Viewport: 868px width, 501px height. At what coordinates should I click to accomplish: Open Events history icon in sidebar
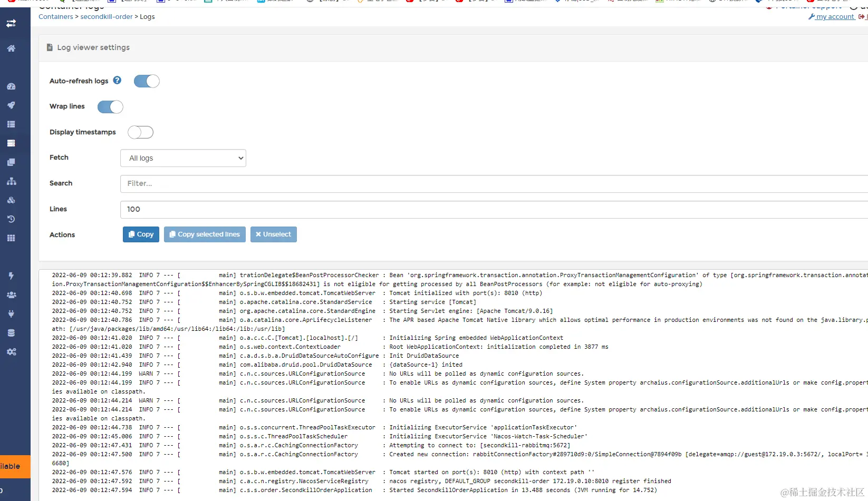(x=11, y=219)
